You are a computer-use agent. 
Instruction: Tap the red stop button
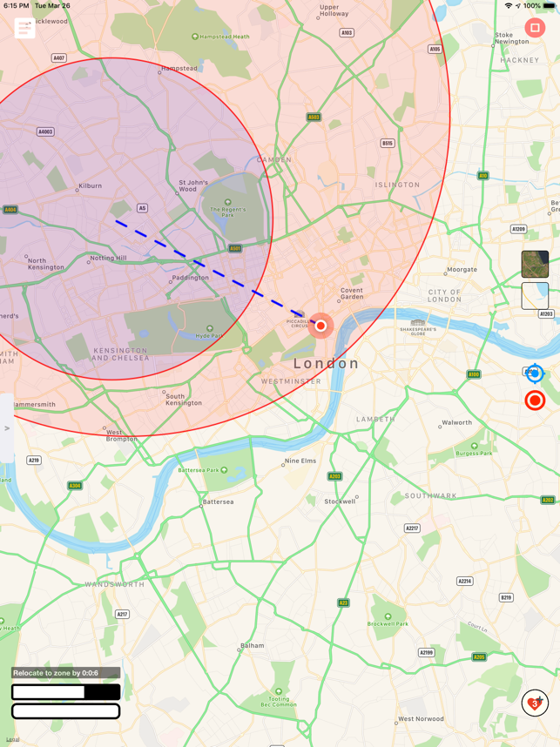click(x=535, y=28)
